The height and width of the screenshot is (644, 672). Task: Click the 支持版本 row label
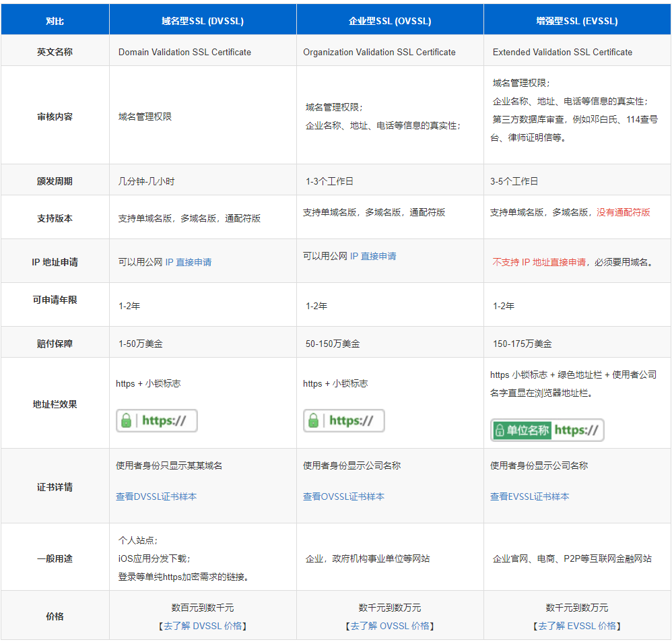tap(55, 218)
